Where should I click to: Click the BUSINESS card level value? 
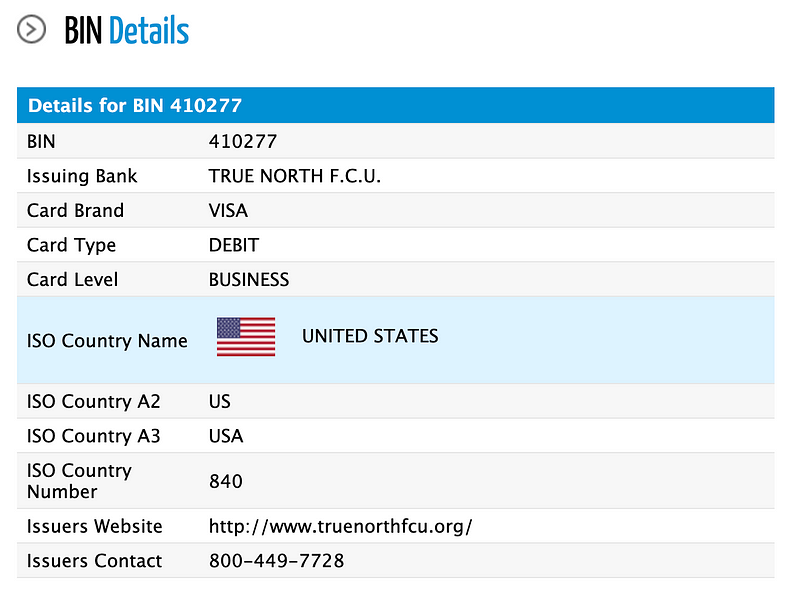tap(249, 280)
